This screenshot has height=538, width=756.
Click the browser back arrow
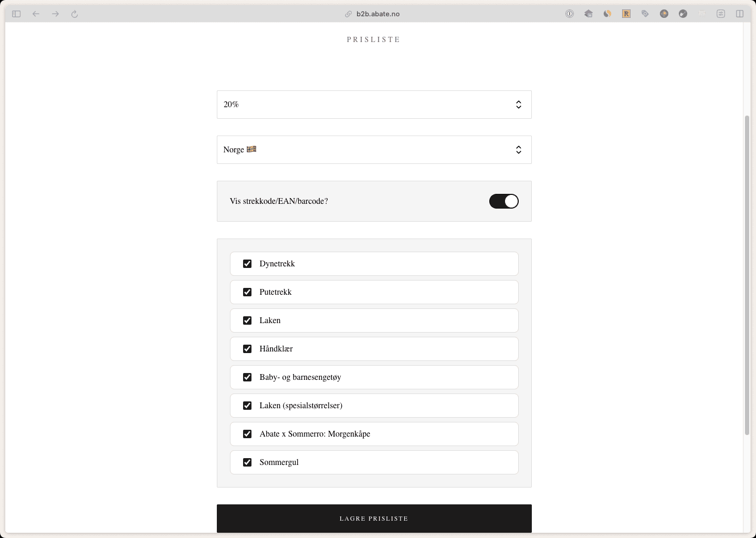click(36, 14)
